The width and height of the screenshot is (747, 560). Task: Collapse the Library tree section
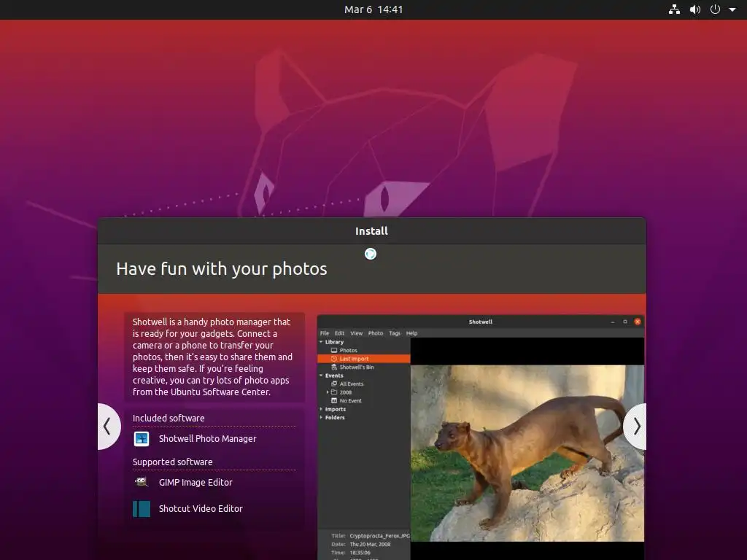tap(321, 342)
